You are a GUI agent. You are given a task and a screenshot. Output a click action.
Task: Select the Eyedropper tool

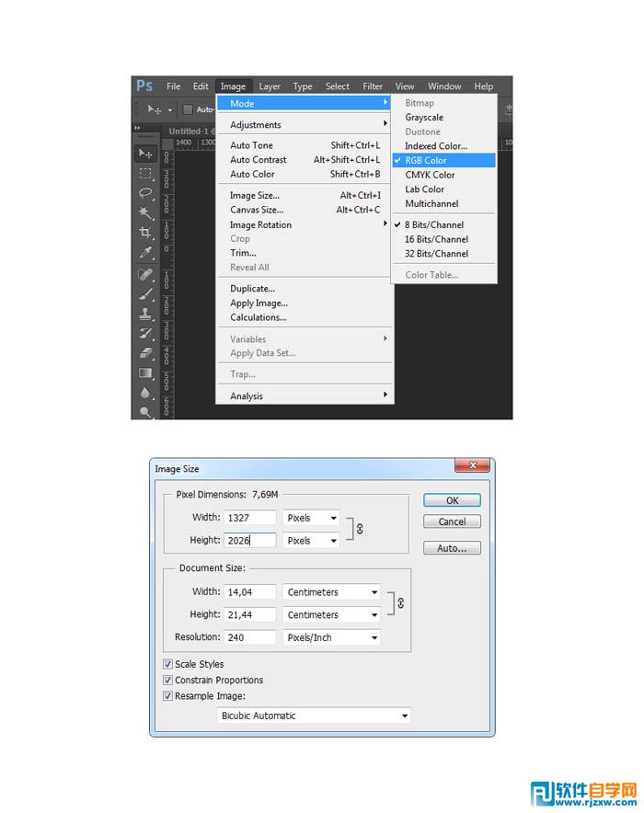click(145, 253)
